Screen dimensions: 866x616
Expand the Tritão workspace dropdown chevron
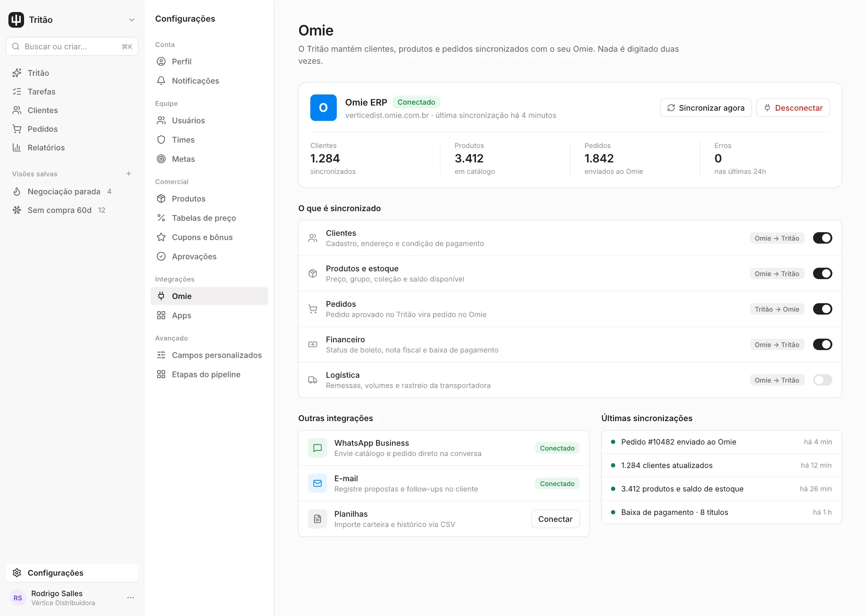tap(132, 20)
